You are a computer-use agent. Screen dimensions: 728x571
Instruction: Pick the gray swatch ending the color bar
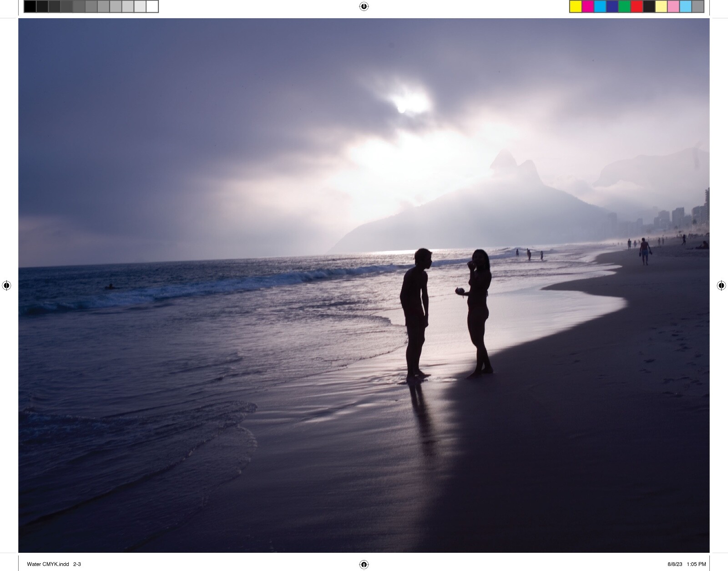click(x=698, y=6)
